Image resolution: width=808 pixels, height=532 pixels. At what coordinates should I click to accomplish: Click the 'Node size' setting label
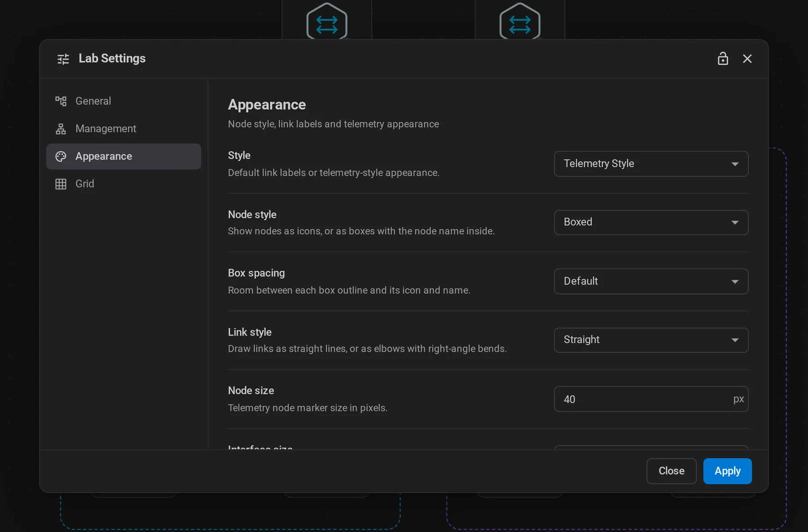click(x=251, y=391)
